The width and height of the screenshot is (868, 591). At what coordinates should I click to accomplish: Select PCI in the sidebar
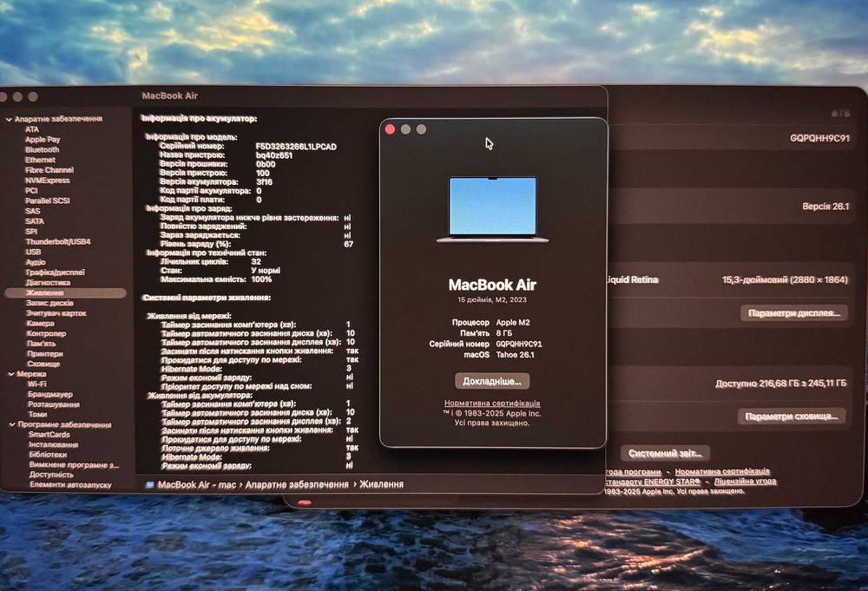coord(31,190)
